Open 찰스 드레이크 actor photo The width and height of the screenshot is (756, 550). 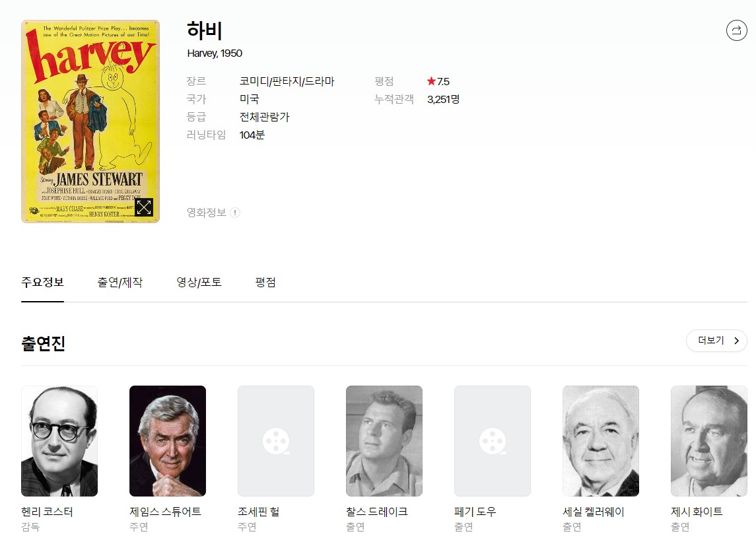click(x=384, y=441)
